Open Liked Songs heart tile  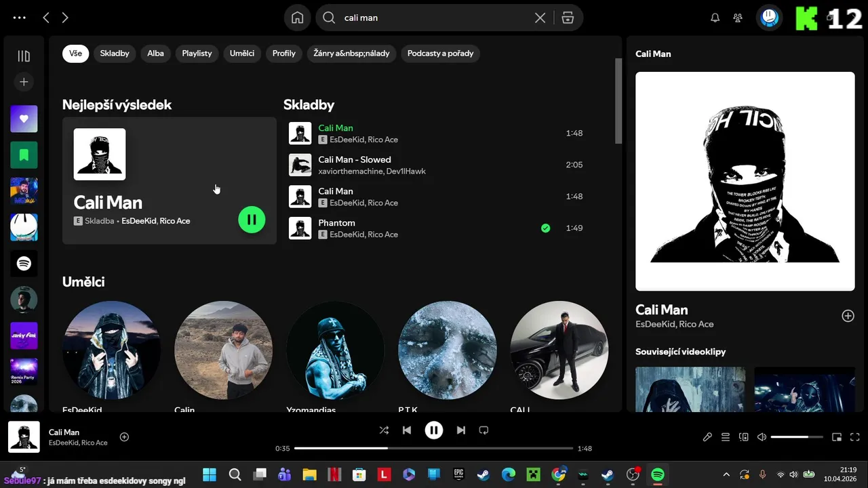[24, 119]
